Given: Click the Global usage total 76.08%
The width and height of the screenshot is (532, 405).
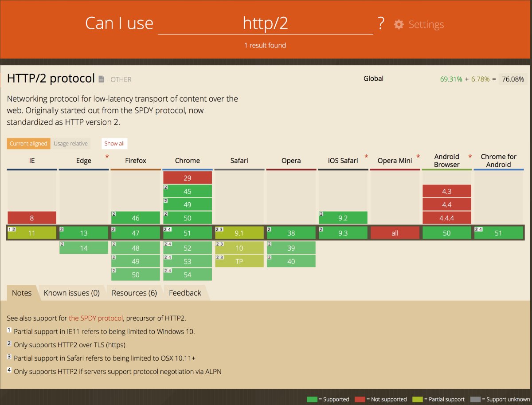Looking at the screenshot, I should click(512, 79).
